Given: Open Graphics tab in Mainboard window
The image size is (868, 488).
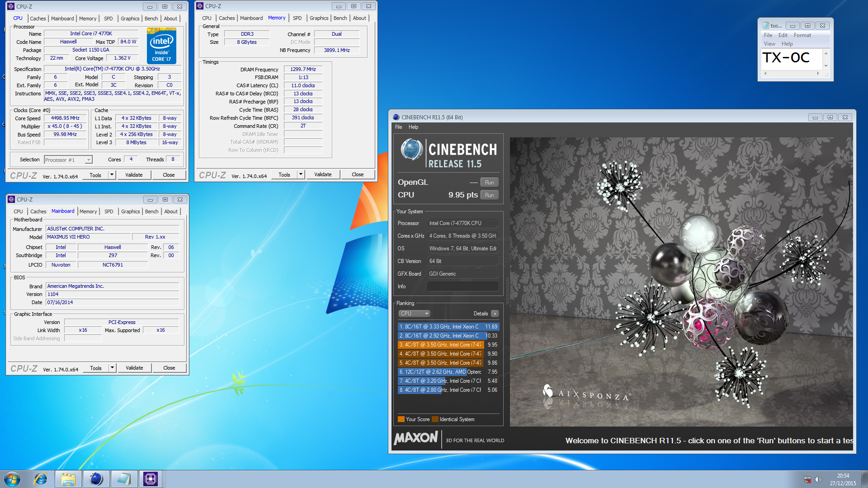Looking at the screenshot, I should [x=131, y=211].
